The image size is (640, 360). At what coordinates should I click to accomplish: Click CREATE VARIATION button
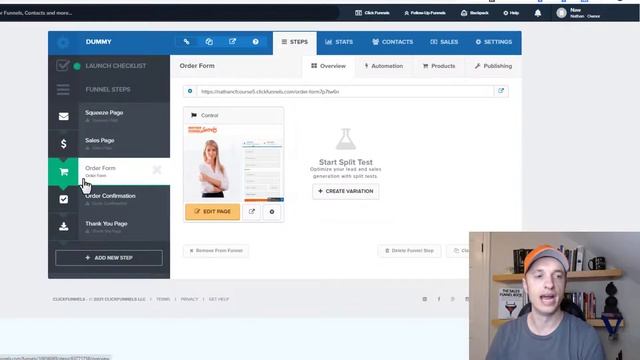pyautogui.click(x=346, y=191)
